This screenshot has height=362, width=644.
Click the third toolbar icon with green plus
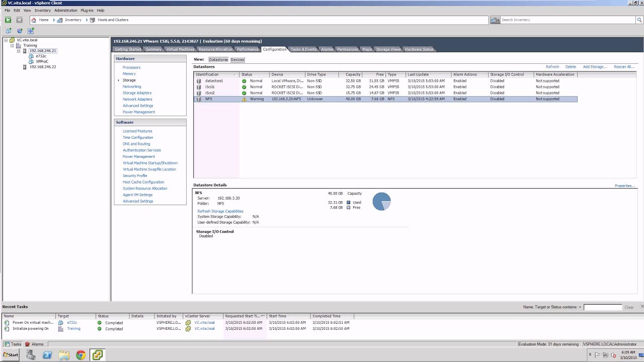pyautogui.click(x=31, y=31)
